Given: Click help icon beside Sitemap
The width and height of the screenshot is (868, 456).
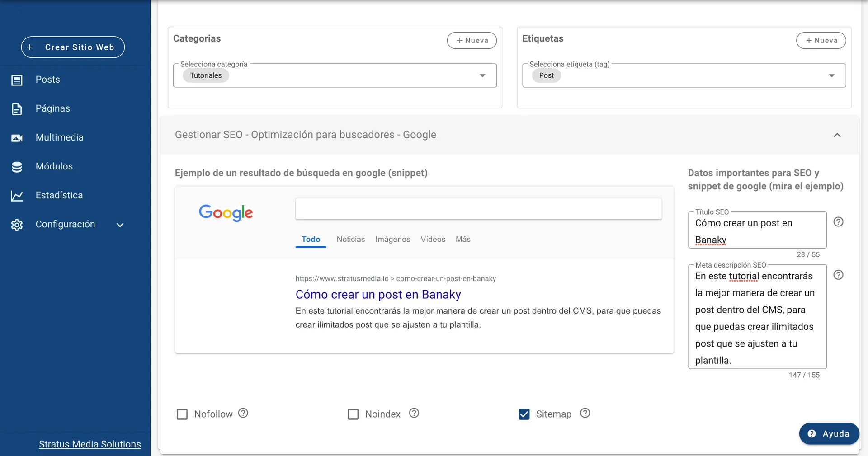Looking at the screenshot, I should (585, 413).
